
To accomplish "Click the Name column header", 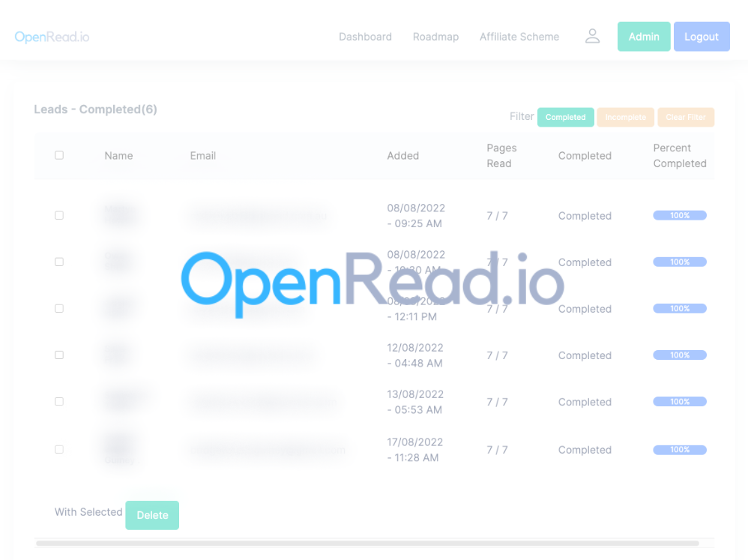I will pyautogui.click(x=118, y=155).
